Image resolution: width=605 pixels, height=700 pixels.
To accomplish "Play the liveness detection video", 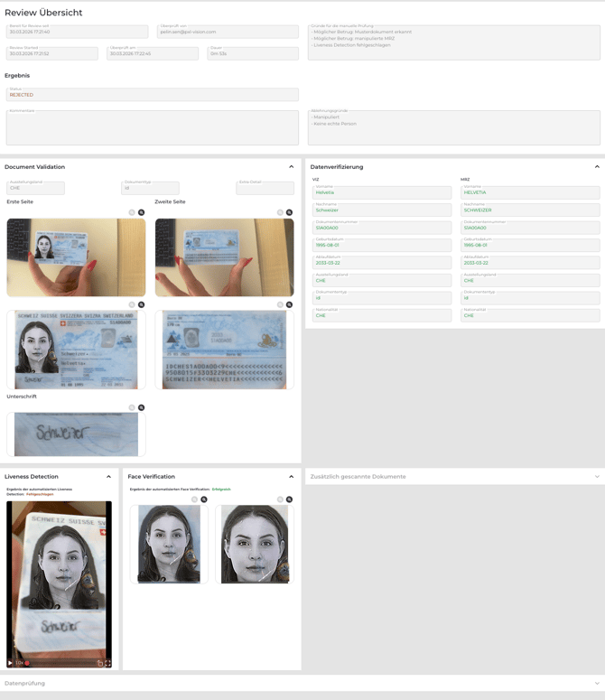I will pos(10,663).
